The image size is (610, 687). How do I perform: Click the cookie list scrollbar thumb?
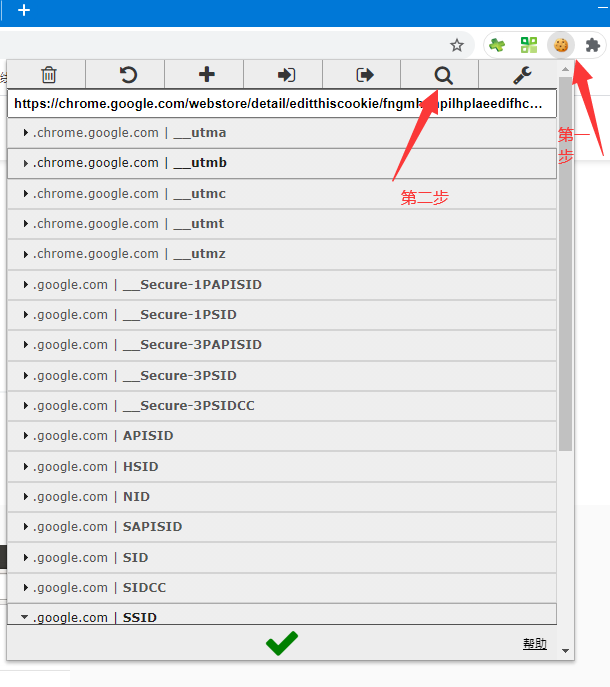pos(565,264)
